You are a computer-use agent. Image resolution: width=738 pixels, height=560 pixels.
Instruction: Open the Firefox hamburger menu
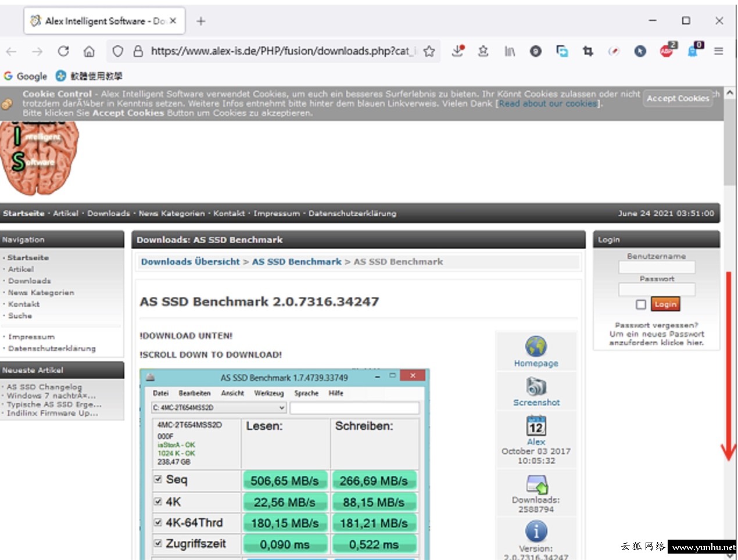[719, 51]
